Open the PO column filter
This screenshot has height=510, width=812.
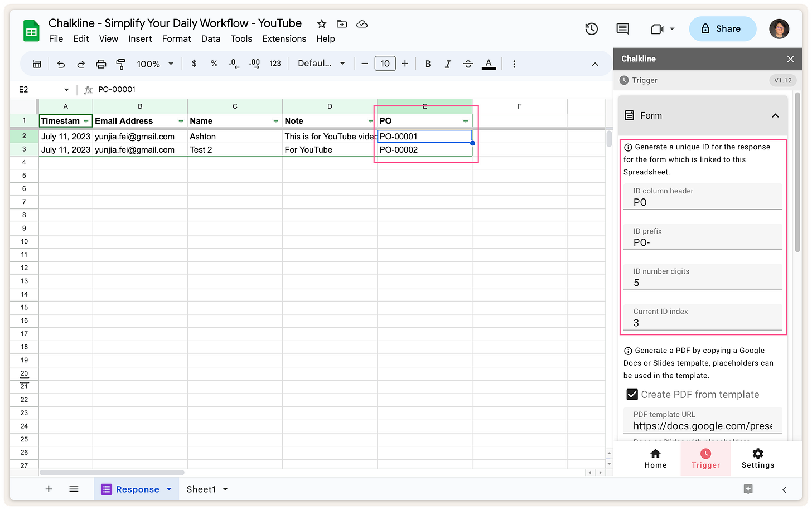click(x=465, y=121)
